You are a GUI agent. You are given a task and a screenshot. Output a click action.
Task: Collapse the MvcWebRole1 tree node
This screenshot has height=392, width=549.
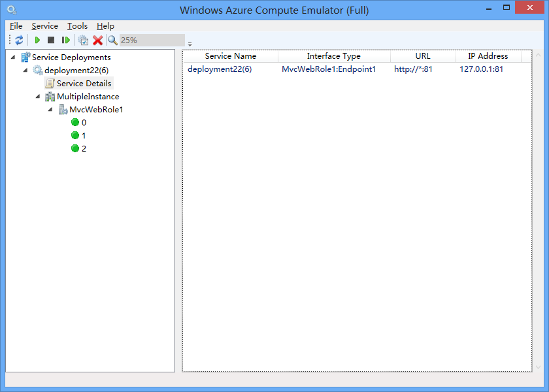click(x=50, y=110)
